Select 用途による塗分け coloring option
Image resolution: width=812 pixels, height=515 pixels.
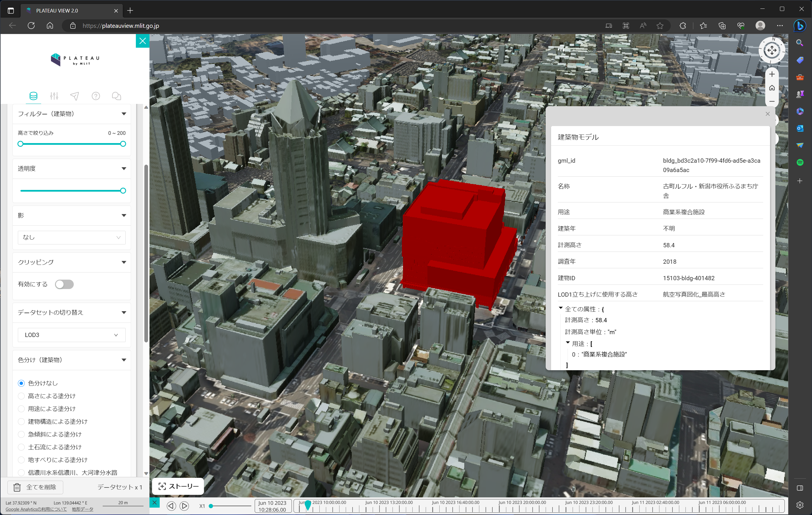coord(22,409)
